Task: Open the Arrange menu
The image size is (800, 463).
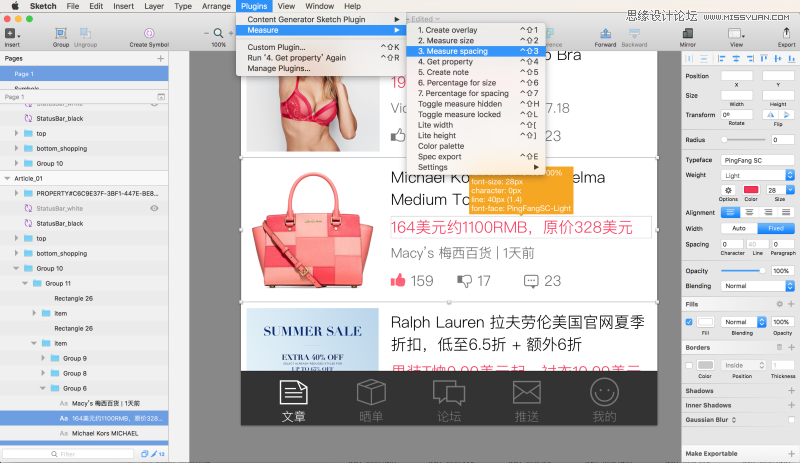Action: click(216, 6)
